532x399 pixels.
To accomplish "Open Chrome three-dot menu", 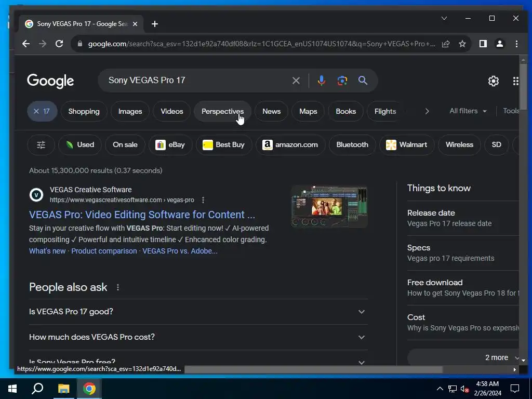I will click(x=516, y=44).
